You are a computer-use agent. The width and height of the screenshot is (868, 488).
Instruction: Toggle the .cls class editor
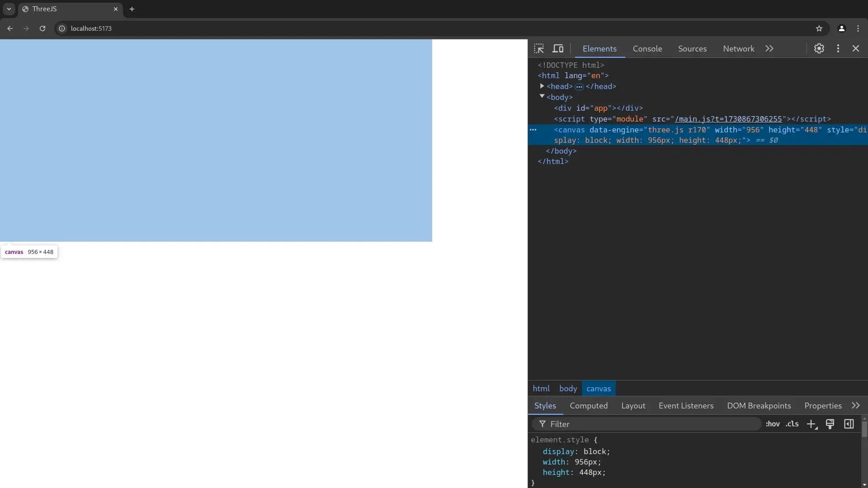tap(792, 424)
